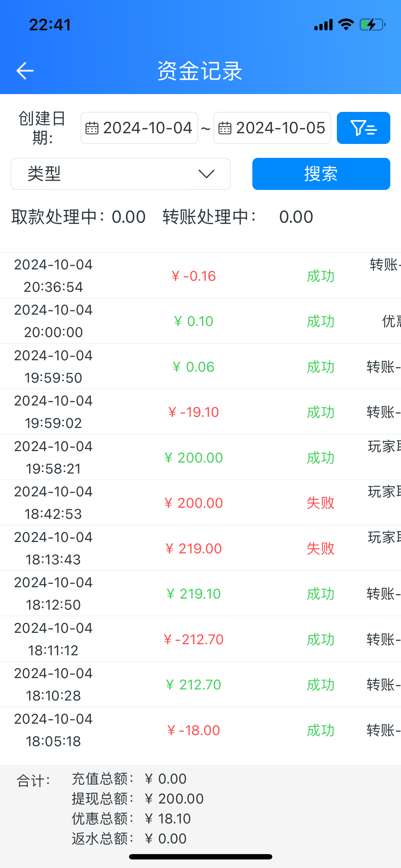Click the start date calendar icon
Image resolution: width=401 pixels, height=868 pixels.
(x=92, y=128)
